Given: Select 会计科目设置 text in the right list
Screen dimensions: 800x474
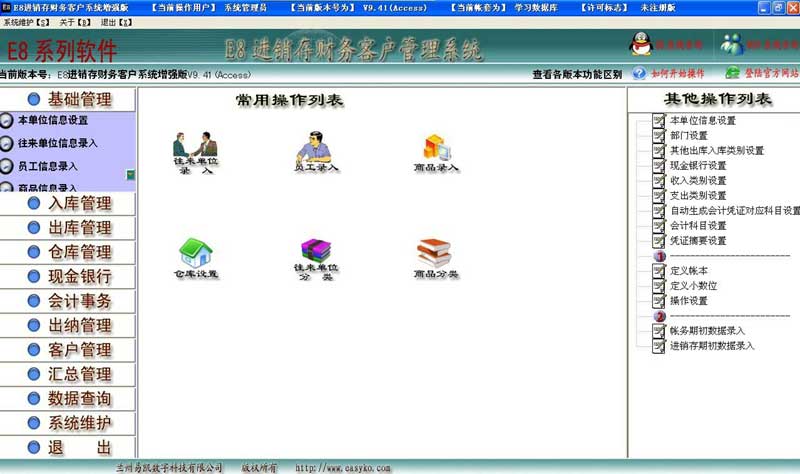Looking at the screenshot, I should point(698,226).
